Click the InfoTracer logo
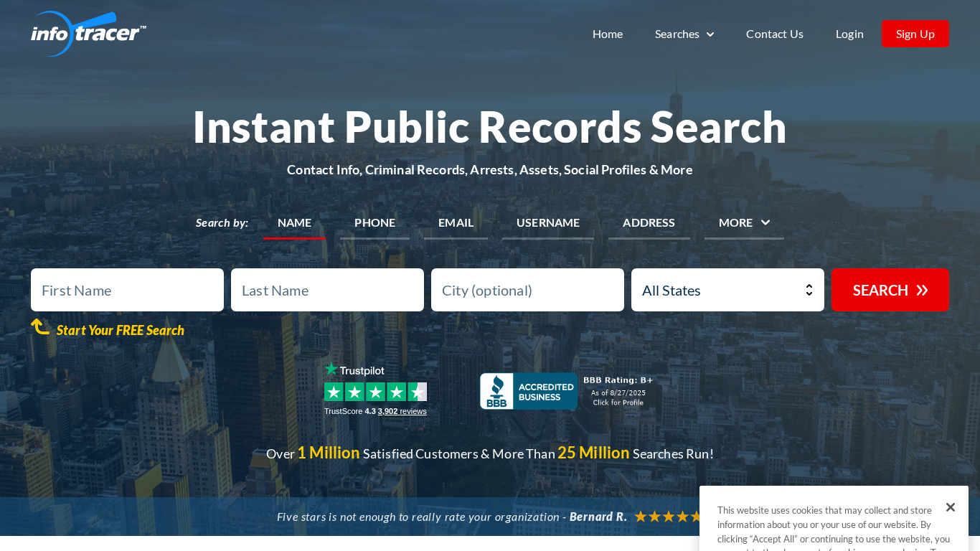The height and width of the screenshot is (551, 980). (x=88, y=34)
